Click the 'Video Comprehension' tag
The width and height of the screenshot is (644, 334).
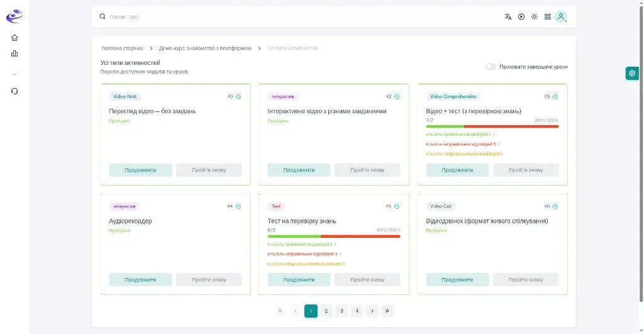point(453,96)
